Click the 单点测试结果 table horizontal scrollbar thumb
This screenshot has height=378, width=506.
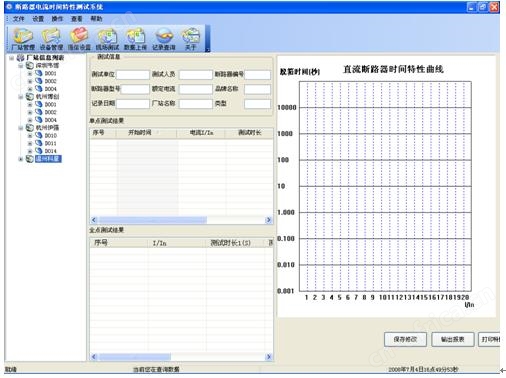(153, 220)
